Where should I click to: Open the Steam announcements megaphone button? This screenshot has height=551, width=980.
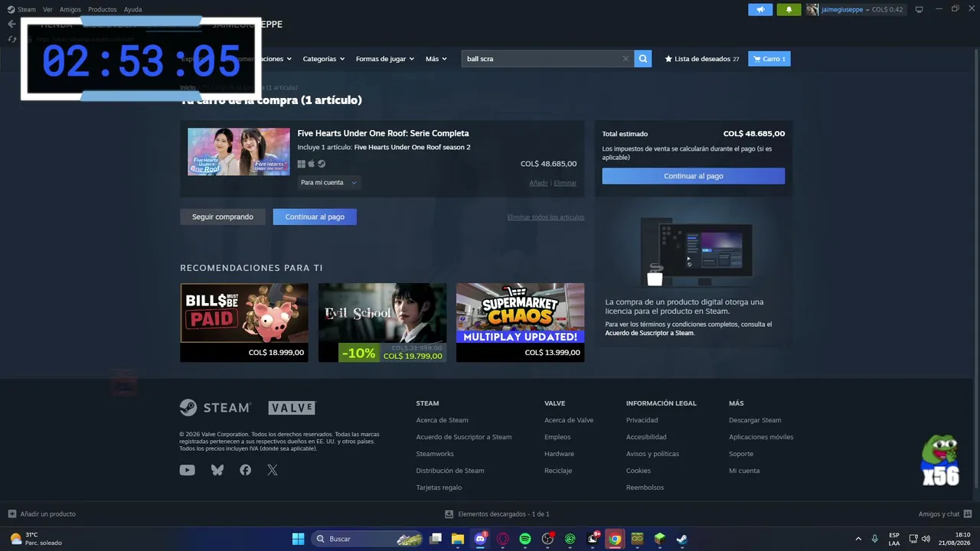[x=760, y=9]
